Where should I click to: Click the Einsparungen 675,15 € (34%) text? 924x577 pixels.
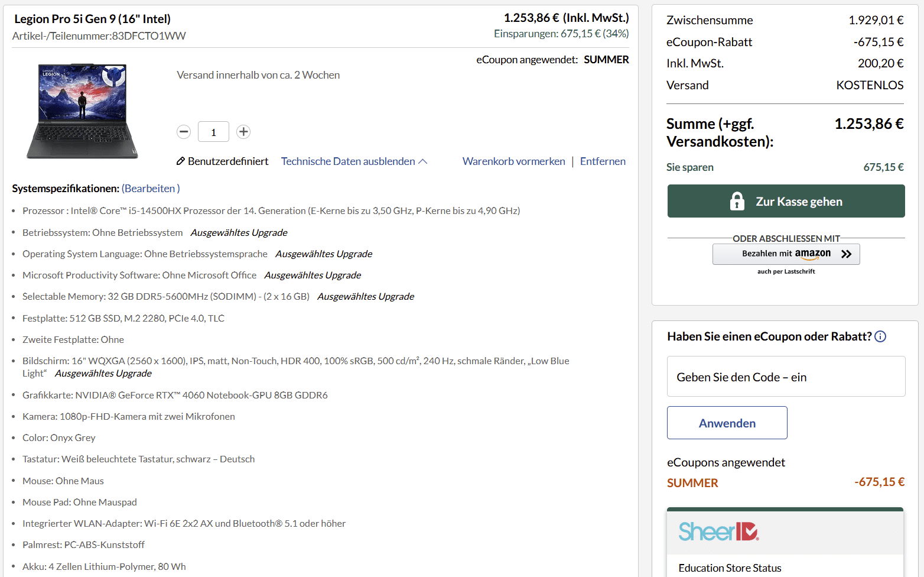[x=561, y=34]
